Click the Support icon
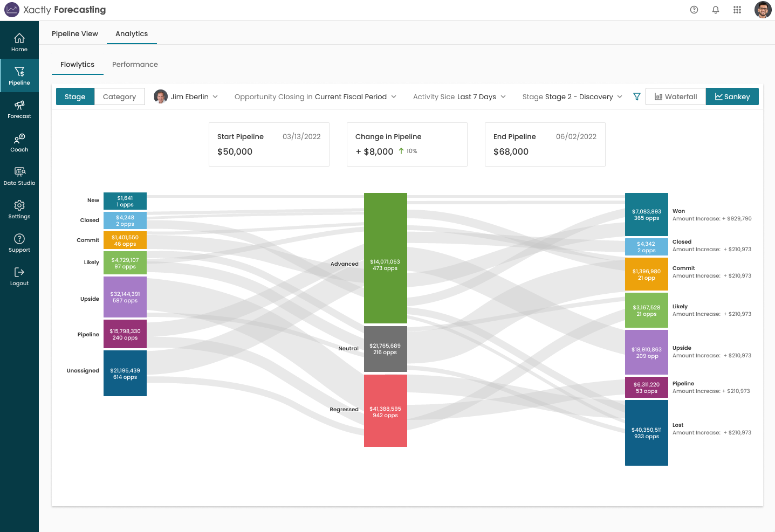 coord(19,242)
